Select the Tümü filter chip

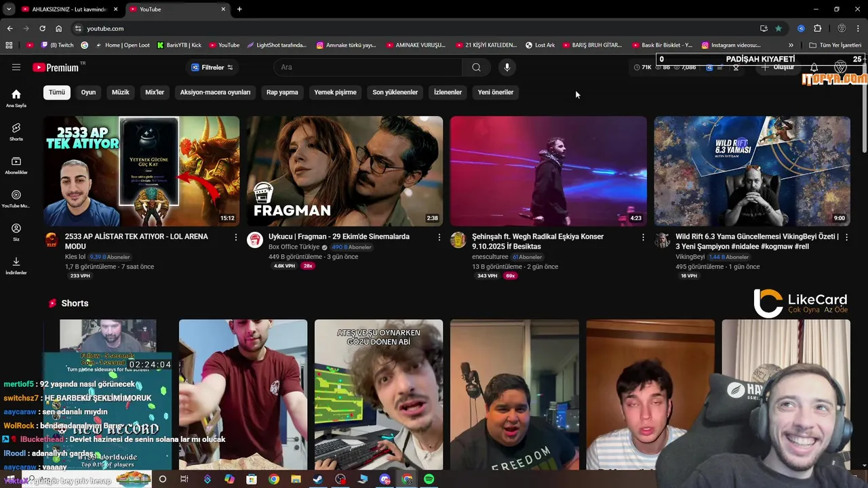coord(57,92)
